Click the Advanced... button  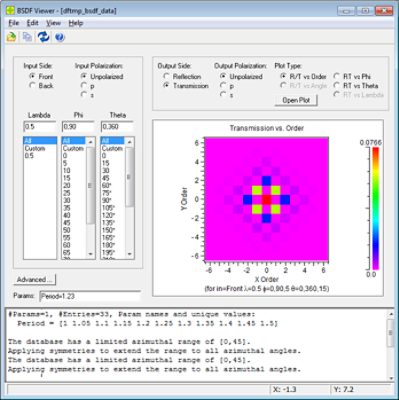35,279
